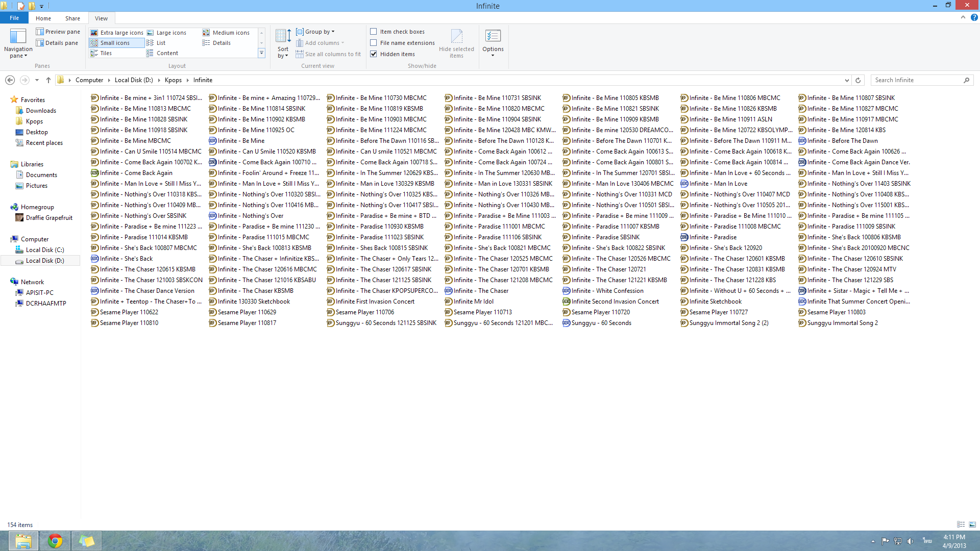Select Local Disk (C:) in navigation pane
Viewport: 980px width, 551px height.
click(45, 250)
